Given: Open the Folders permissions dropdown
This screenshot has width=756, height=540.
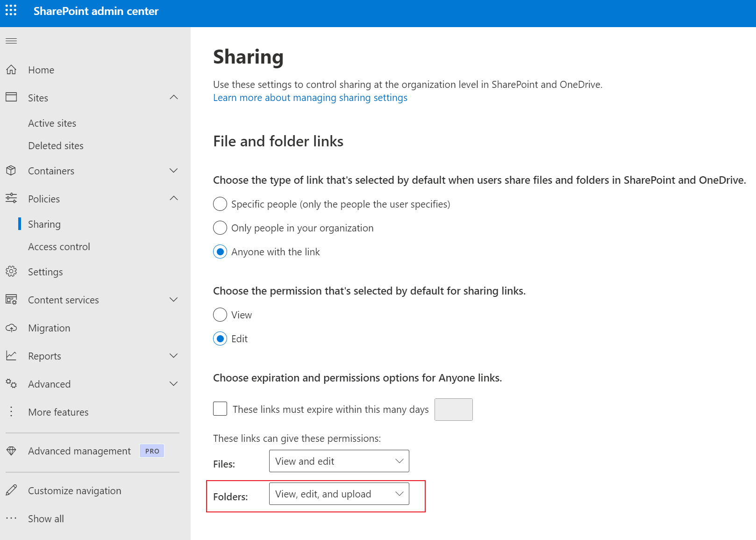Looking at the screenshot, I should [x=339, y=494].
